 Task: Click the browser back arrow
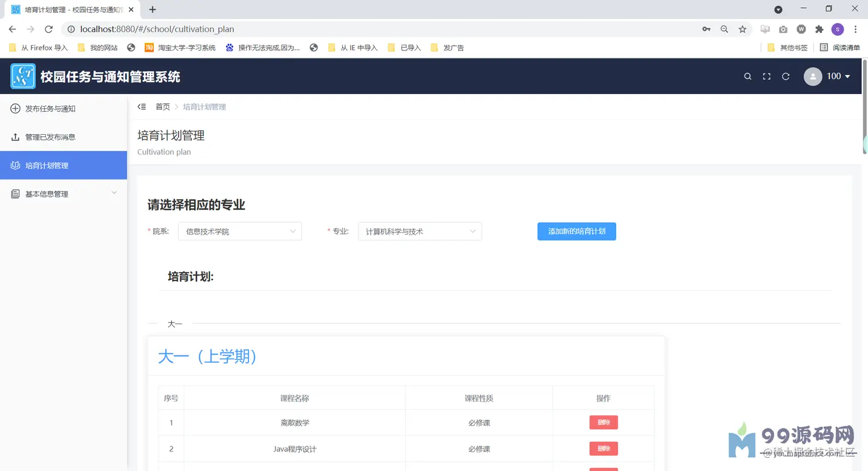point(13,29)
